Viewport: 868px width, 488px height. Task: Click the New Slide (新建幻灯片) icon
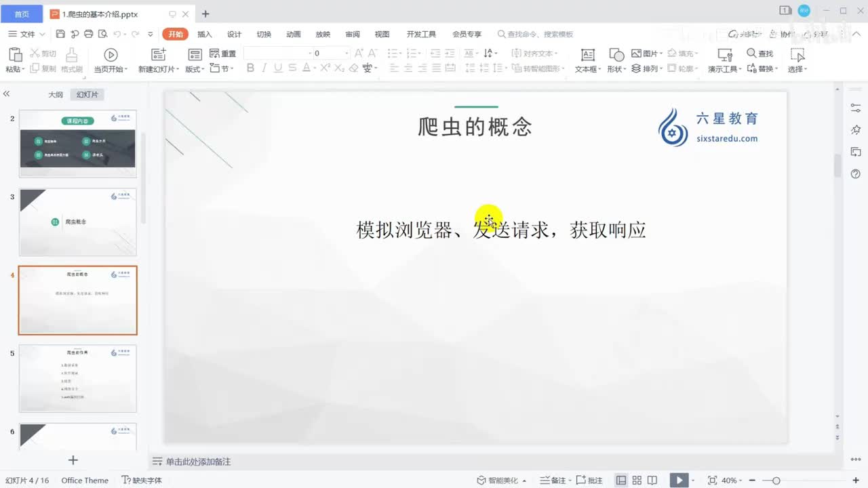[x=158, y=55]
